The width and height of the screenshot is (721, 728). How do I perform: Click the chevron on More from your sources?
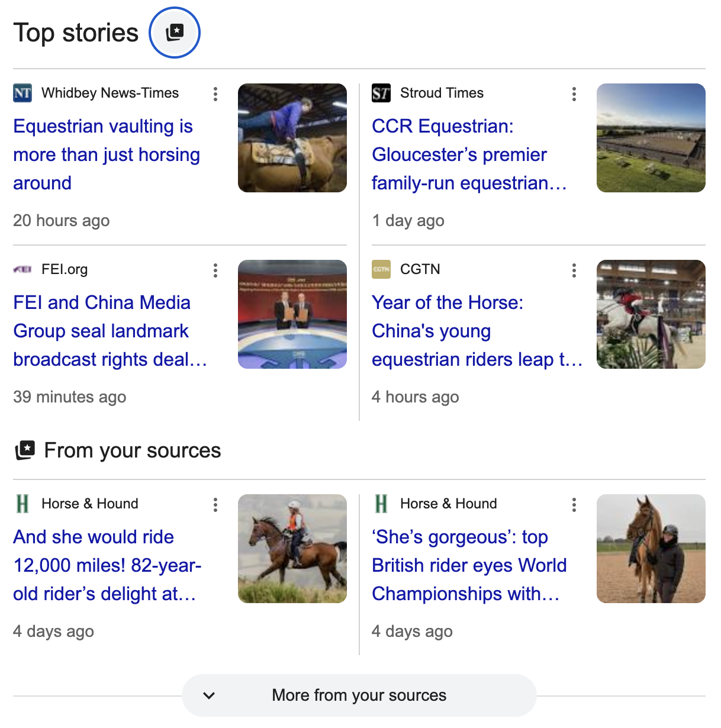tap(209, 695)
